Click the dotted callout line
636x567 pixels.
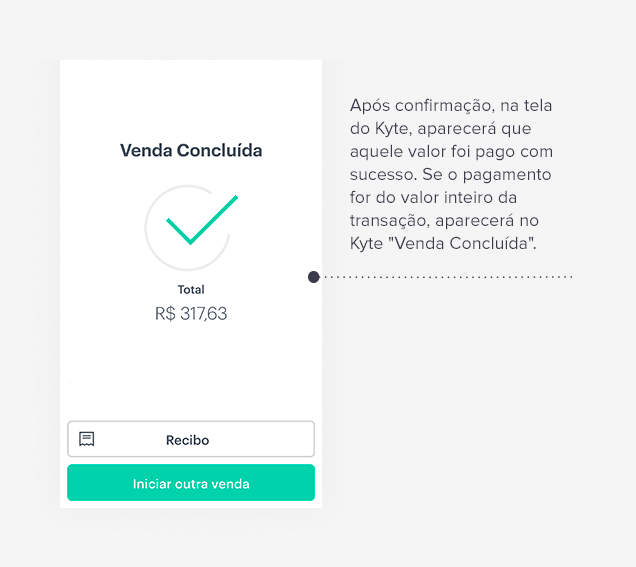pyautogui.click(x=448, y=277)
